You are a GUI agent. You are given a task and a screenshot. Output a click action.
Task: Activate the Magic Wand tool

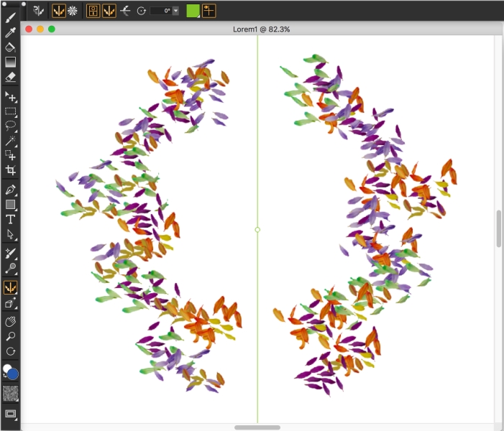(11, 141)
